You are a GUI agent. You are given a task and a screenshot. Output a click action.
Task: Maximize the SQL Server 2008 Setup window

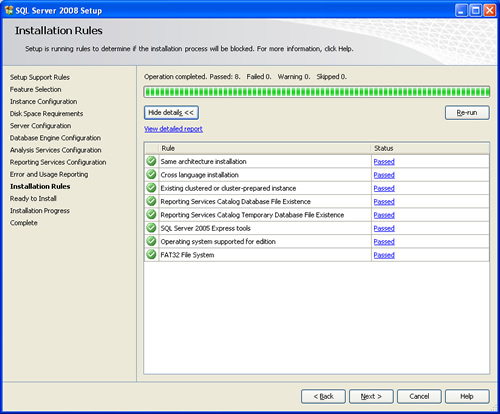coord(475,10)
